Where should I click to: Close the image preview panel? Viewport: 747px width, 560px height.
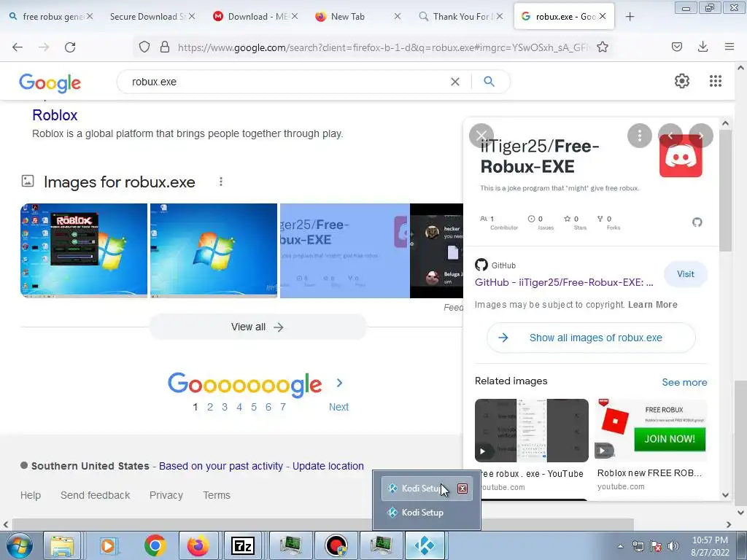pyautogui.click(x=481, y=135)
